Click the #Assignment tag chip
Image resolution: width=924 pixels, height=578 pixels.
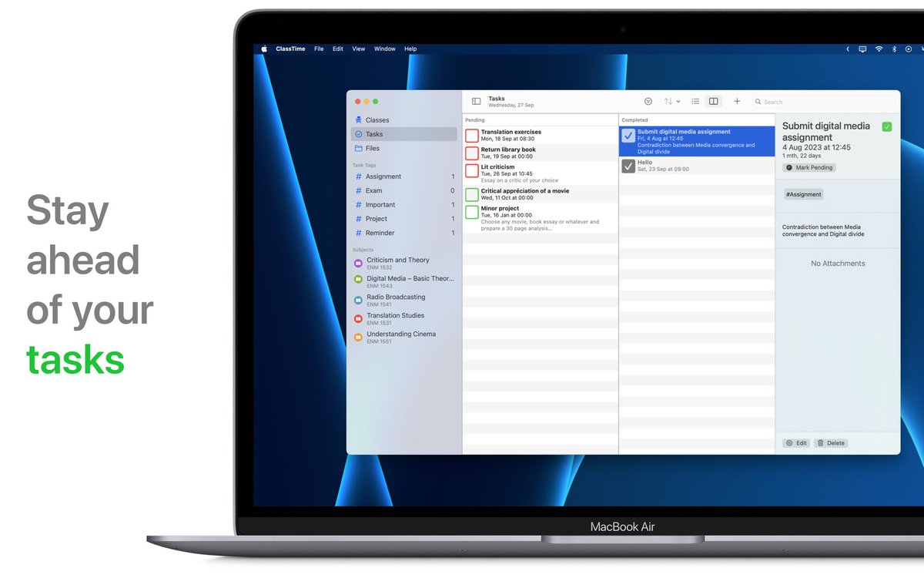803,194
